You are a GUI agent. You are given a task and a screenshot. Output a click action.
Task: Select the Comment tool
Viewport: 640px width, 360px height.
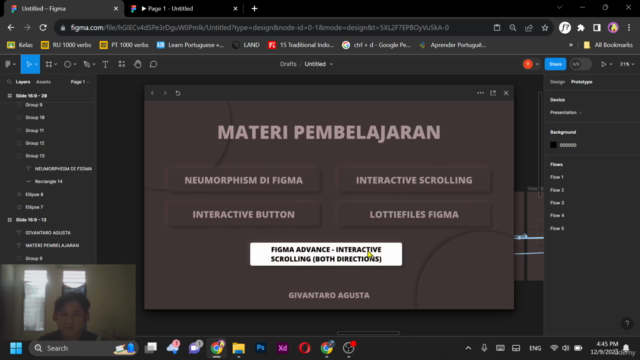pos(153,64)
